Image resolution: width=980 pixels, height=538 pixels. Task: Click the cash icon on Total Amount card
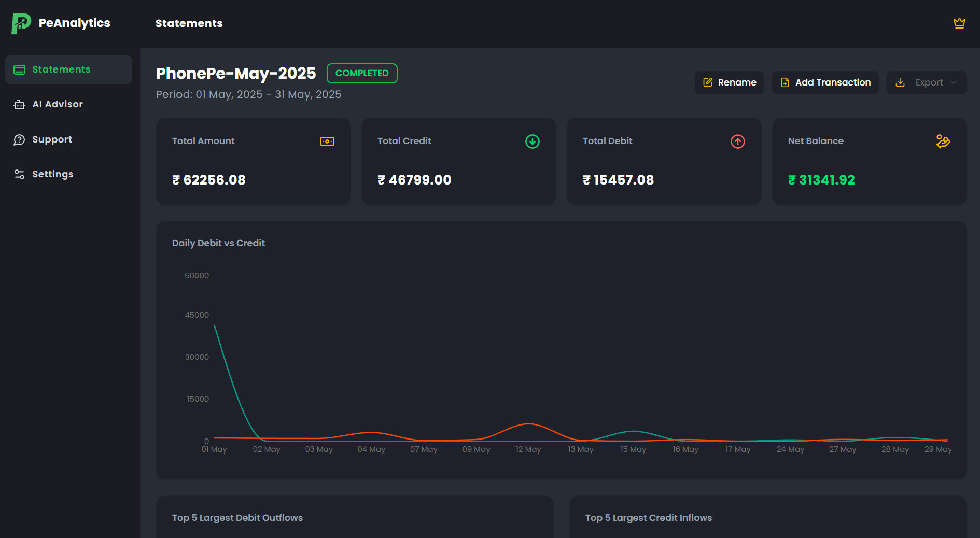tap(327, 141)
